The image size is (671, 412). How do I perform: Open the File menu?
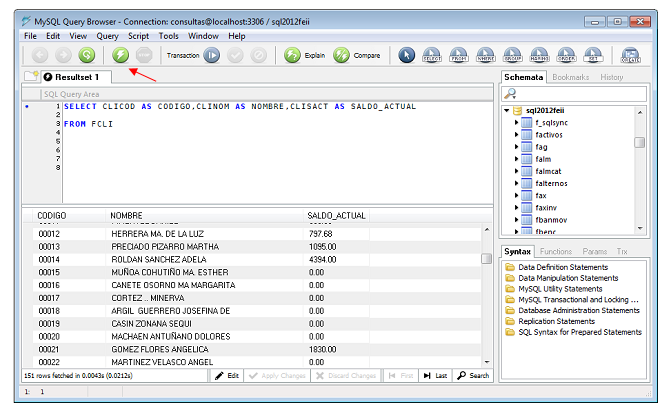coord(30,36)
